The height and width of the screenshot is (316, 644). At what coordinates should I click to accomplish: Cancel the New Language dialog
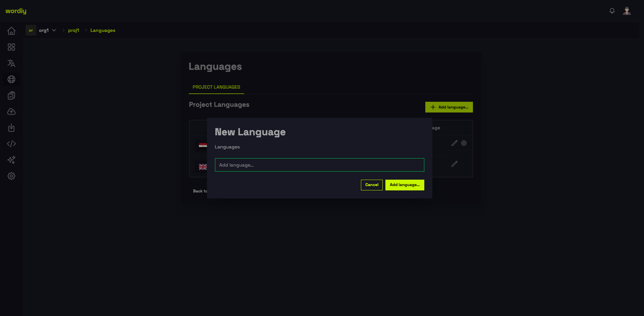372,185
